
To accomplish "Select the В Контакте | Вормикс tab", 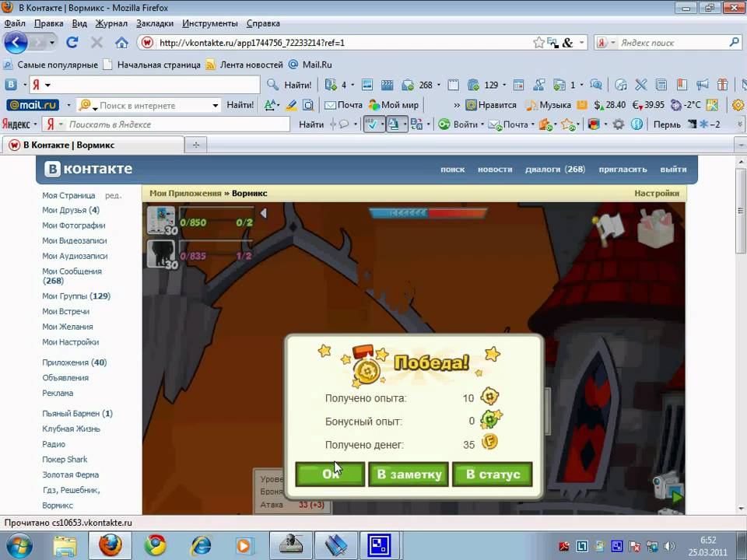I will tap(93, 145).
